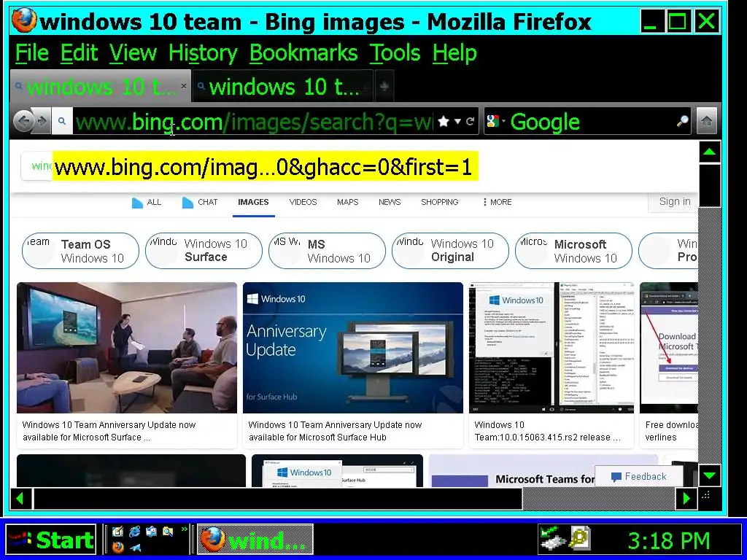Open the URL history dropdown arrow
The image size is (747, 560).
point(457,122)
